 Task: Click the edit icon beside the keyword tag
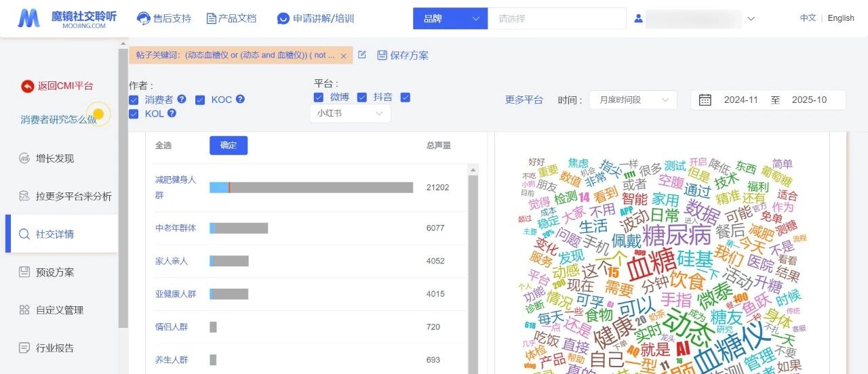tap(362, 55)
